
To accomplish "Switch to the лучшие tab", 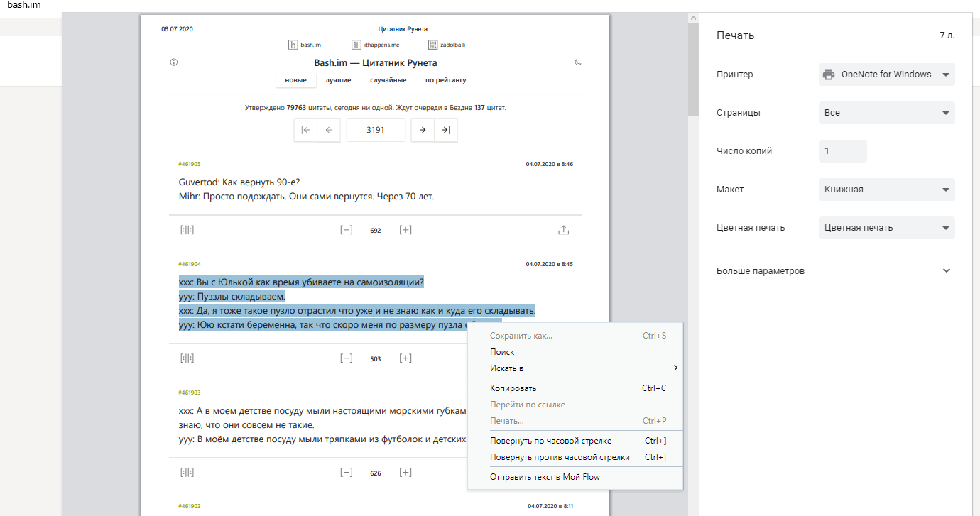I will pos(338,80).
